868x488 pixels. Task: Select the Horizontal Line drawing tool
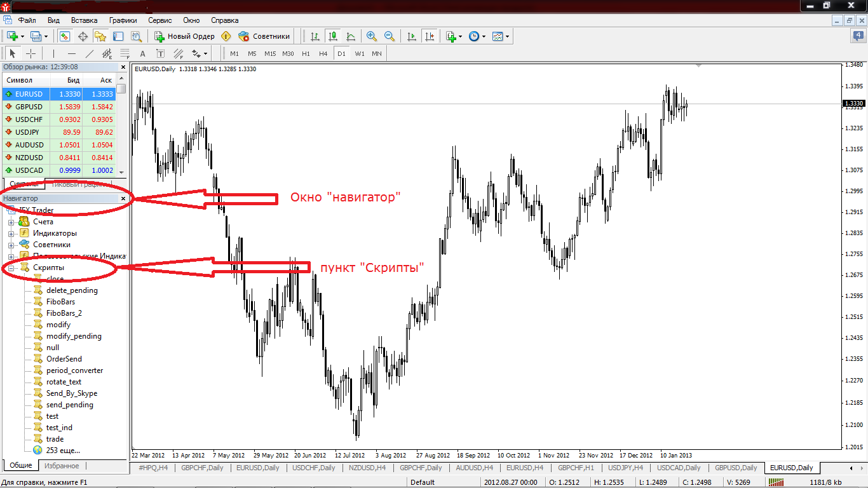(x=72, y=53)
